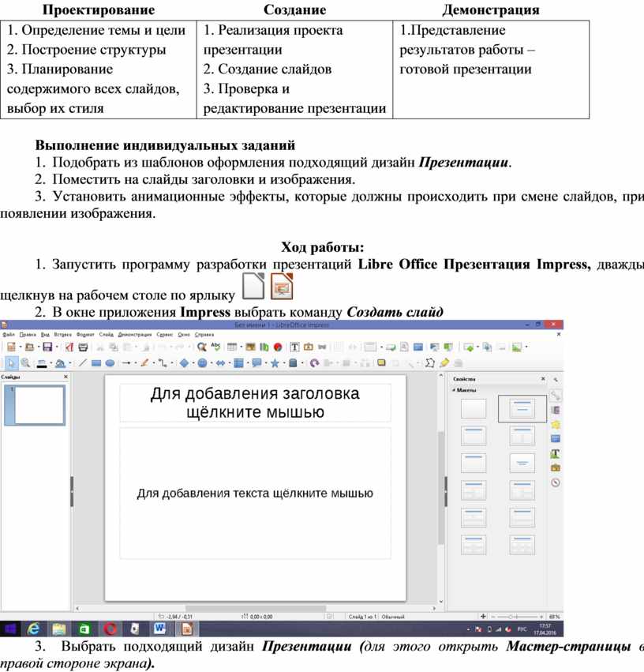
Task: Open Word from the taskbar
Action: [x=159, y=629]
